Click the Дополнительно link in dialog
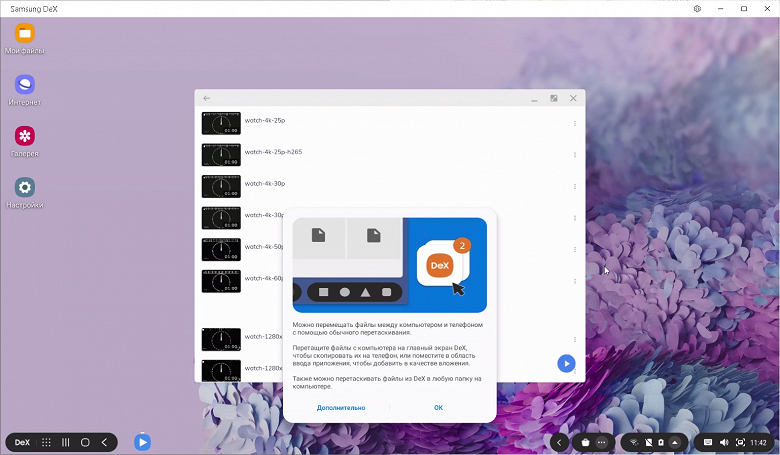The width and height of the screenshot is (780, 455). point(341,408)
